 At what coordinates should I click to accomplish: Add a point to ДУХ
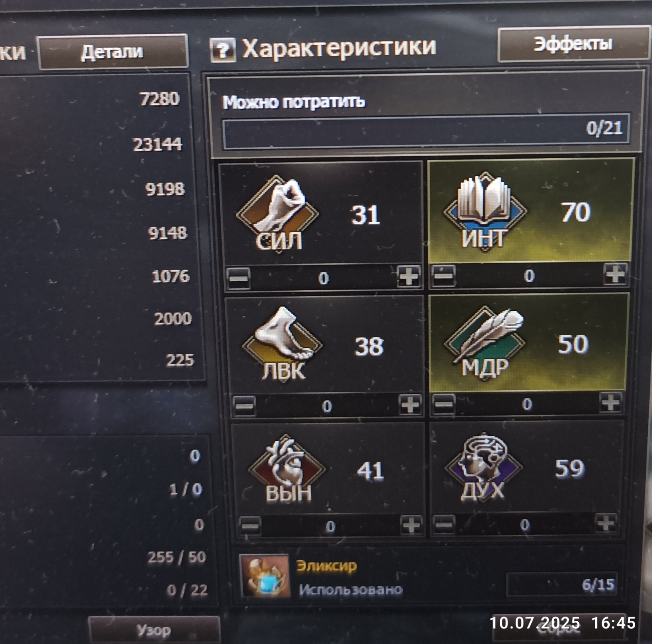click(x=606, y=523)
